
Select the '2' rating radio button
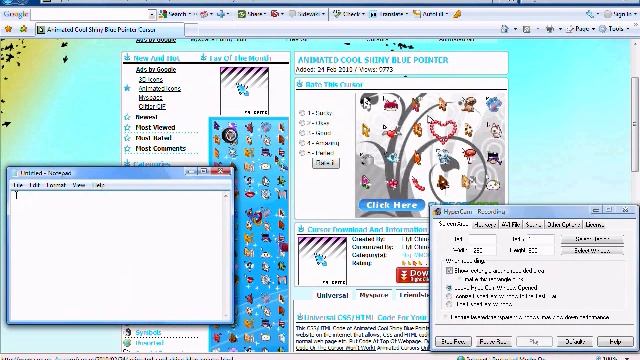(x=302, y=123)
